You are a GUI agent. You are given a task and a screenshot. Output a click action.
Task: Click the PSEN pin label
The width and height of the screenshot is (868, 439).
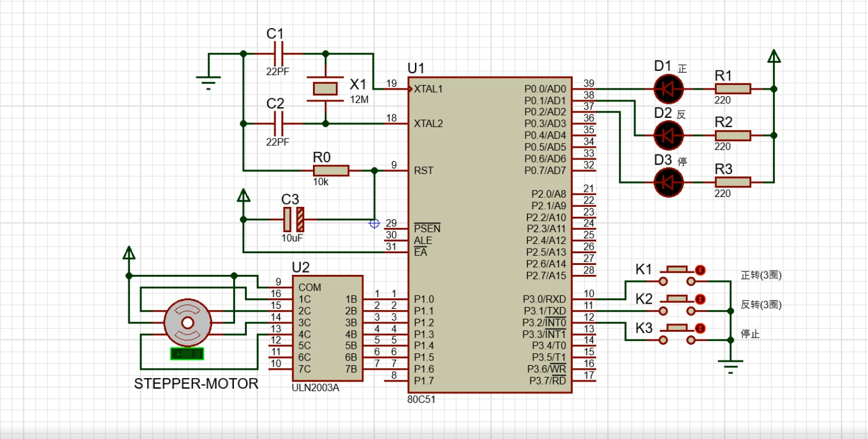427,229
